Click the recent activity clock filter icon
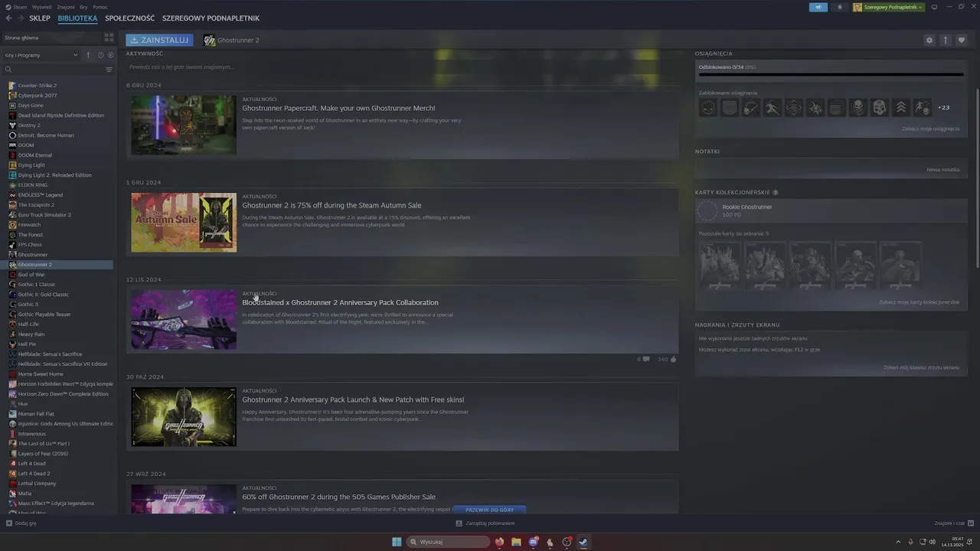The width and height of the screenshot is (980, 551). (x=100, y=55)
